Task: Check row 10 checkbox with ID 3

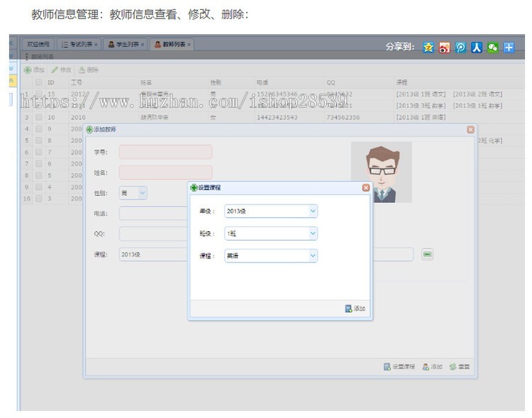Action: click(x=39, y=198)
